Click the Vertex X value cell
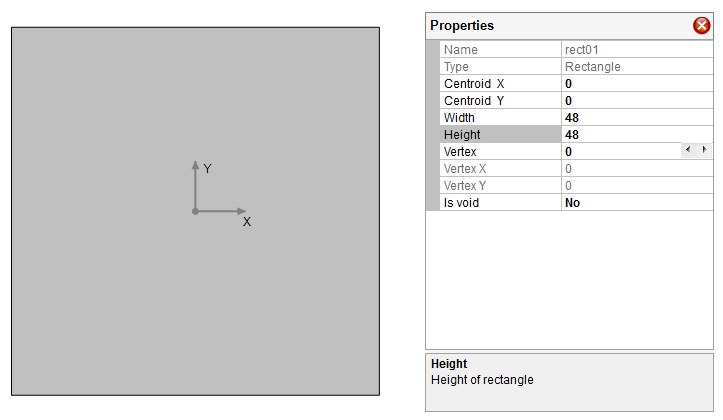Screen dimensions: 723x420 [637, 169]
